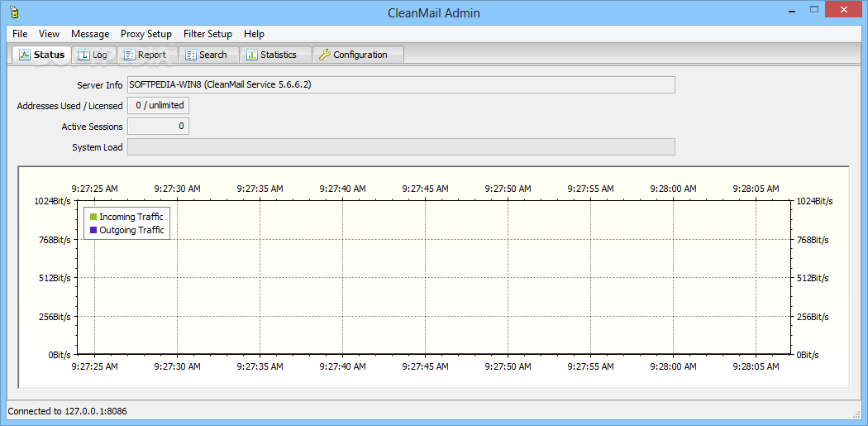This screenshot has width=868, height=426.
Task: Click the left-axis 256Bit/s label
Action: point(56,317)
